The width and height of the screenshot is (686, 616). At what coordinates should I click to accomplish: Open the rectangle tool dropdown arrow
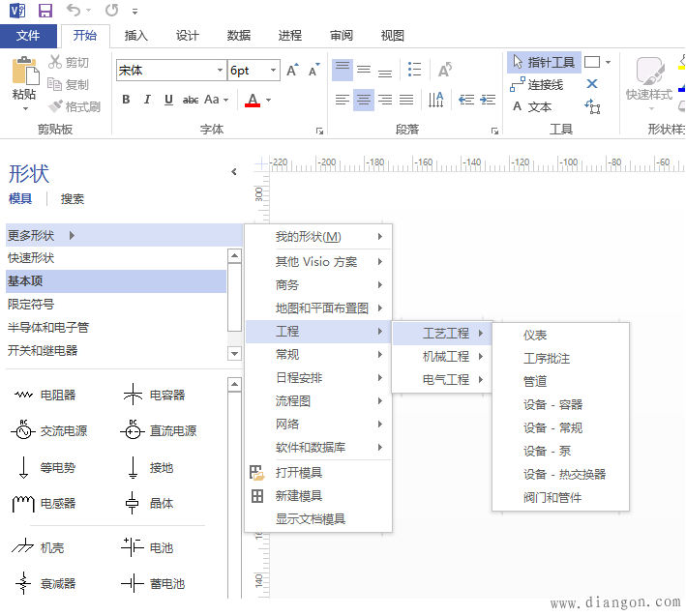coord(609,62)
